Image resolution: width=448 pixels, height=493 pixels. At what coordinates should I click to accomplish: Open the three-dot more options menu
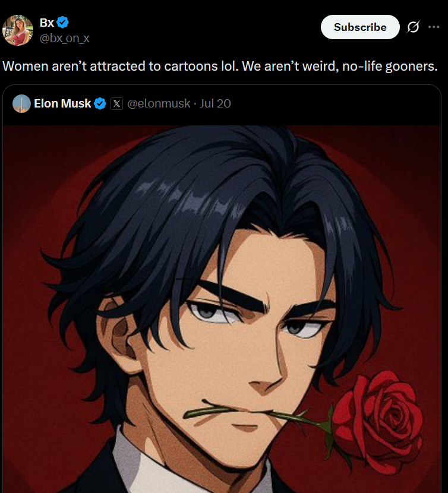(x=434, y=27)
